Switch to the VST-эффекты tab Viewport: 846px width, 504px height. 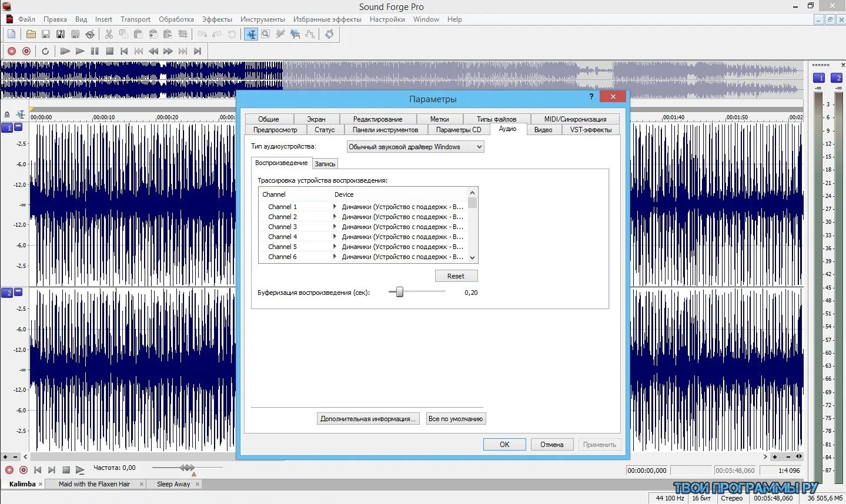click(591, 130)
